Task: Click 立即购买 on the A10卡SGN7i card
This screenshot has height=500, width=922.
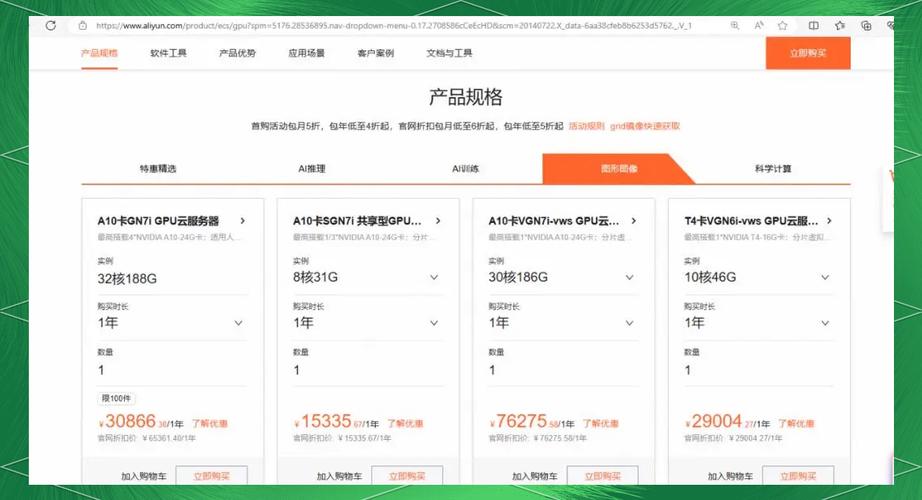Action: pos(407,475)
